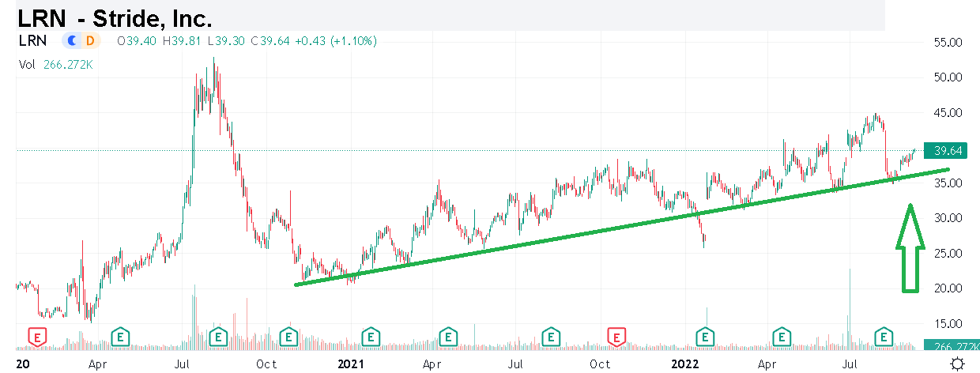Viewport: 980px width, 373px height.
Task: Open the earnings marker just after 2021 label
Action: click(369, 337)
